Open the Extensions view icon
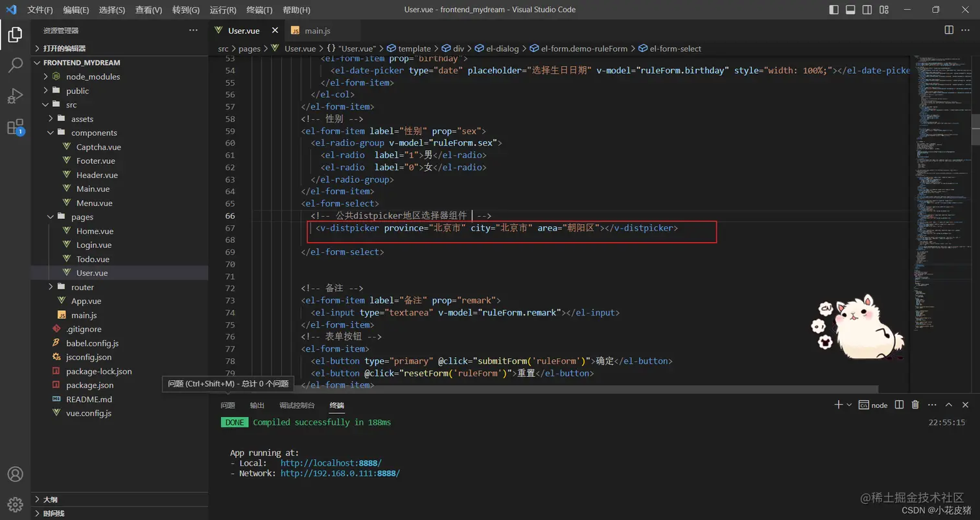Viewport: 980px width, 520px height. pos(15,127)
